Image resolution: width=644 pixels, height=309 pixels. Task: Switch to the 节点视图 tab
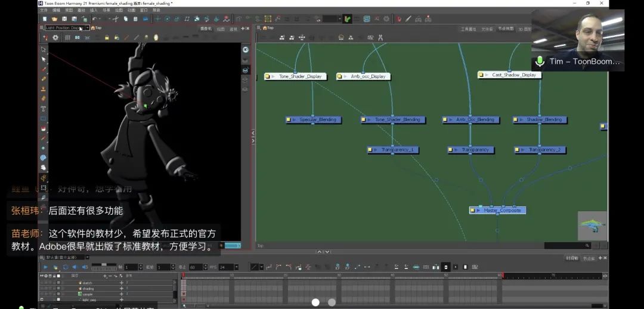click(506, 29)
